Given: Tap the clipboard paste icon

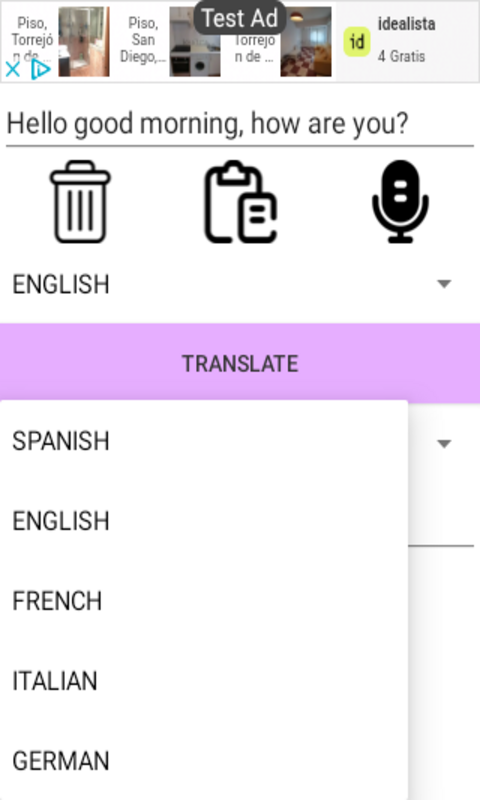Looking at the screenshot, I should [240, 202].
